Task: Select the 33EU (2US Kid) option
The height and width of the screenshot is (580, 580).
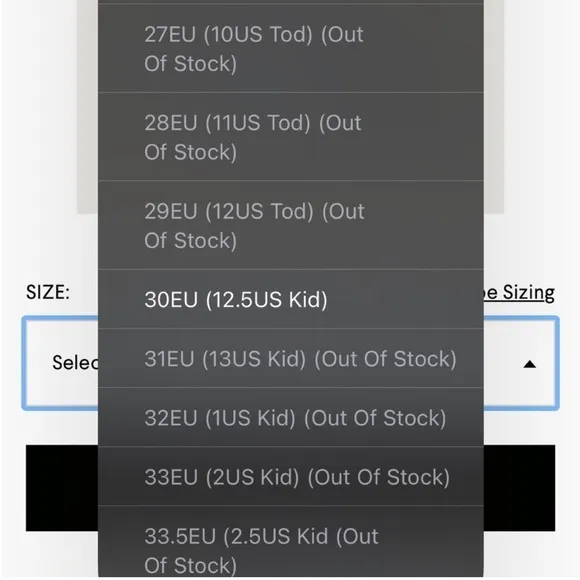Action: point(291,476)
